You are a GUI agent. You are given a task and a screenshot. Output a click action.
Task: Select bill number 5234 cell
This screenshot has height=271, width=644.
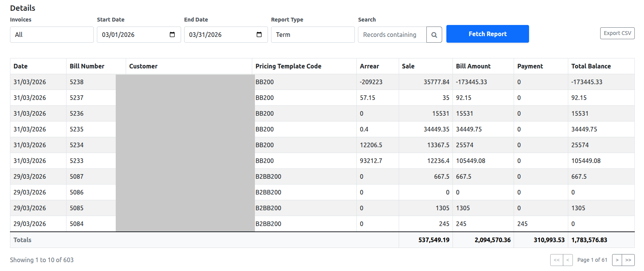click(77, 145)
